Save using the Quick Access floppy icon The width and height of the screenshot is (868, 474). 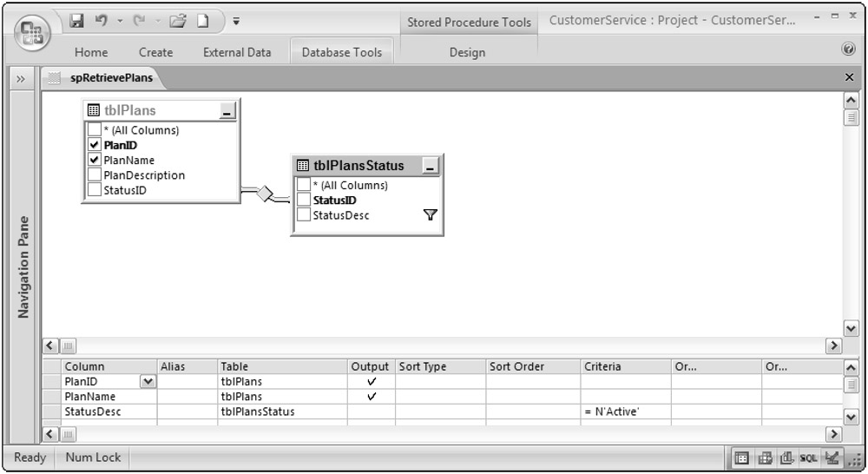click(77, 18)
